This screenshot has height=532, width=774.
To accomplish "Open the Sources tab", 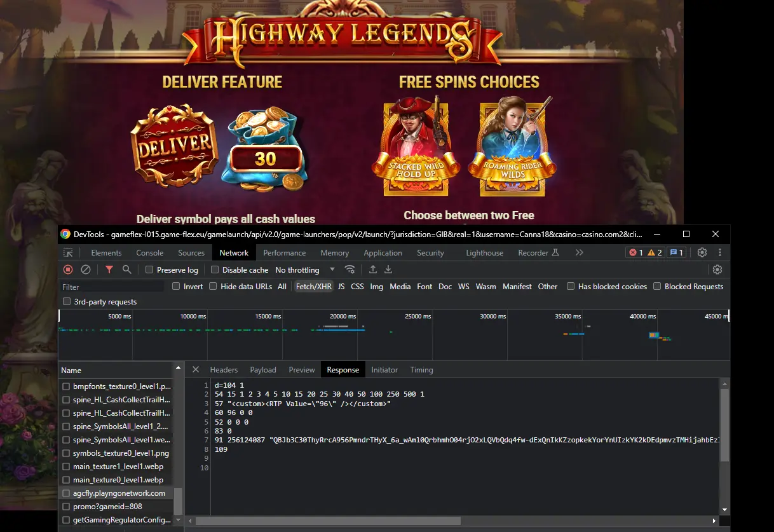I will point(191,253).
